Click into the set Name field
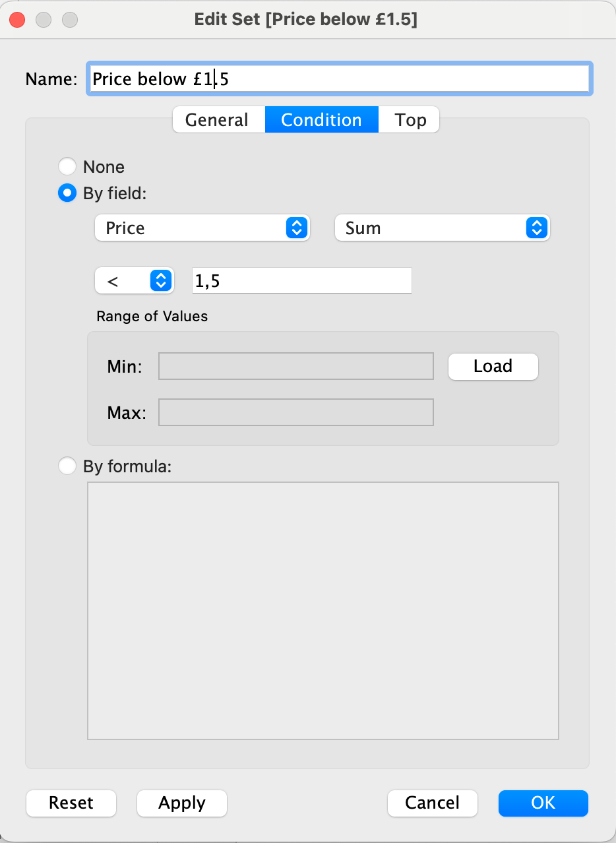This screenshot has height=843, width=616. 340,78
